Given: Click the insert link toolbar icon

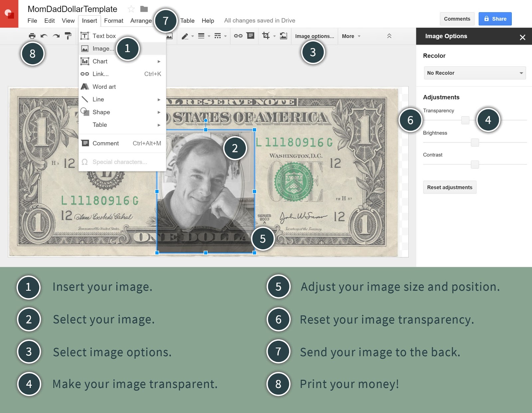Looking at the screenshot, I should 238,36.
